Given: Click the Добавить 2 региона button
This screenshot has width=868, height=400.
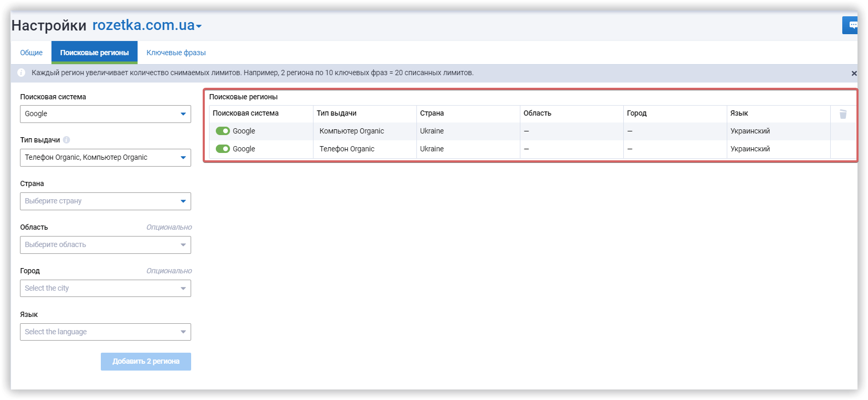Looking at the screenshot, I should (146, 362).
